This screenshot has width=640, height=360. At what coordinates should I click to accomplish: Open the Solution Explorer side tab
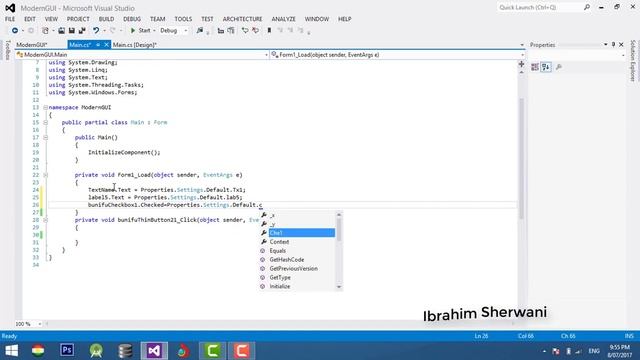(633, 60)
